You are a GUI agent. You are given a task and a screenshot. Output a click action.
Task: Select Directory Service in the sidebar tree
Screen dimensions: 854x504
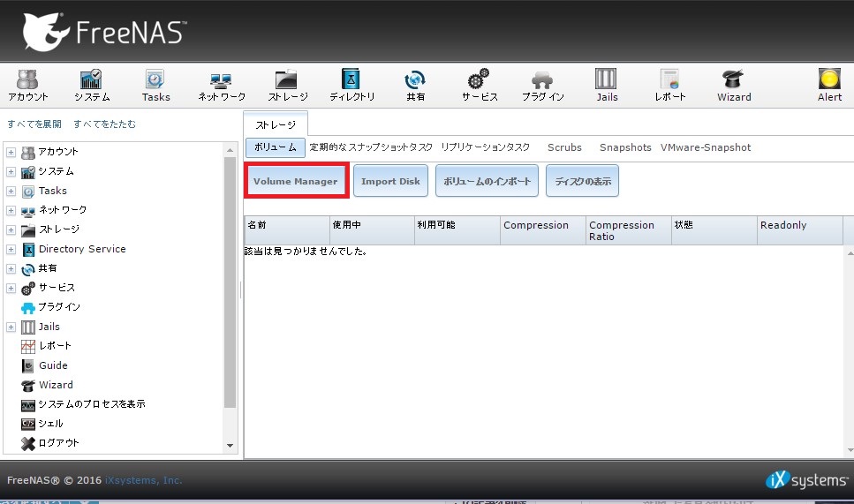[x=82, y=249]
